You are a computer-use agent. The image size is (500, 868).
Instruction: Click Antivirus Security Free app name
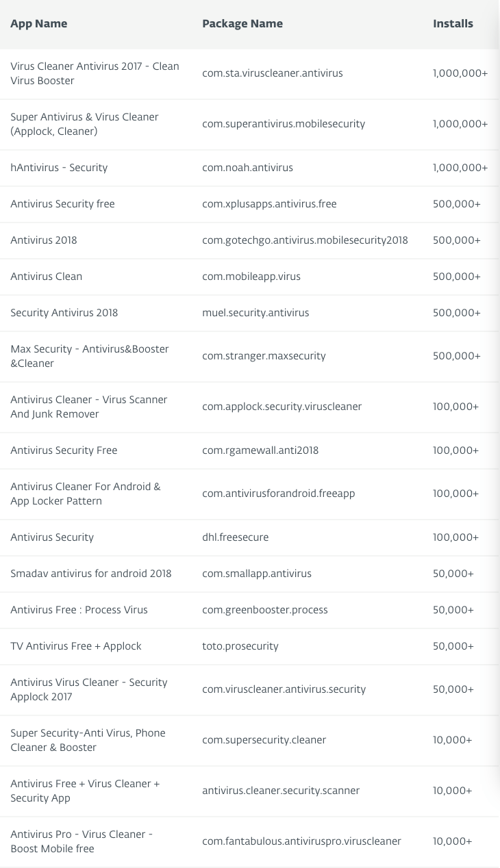click(x=64, y=450)
